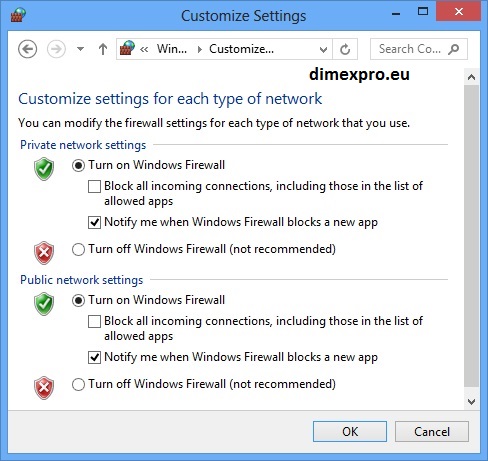Click the red shield under Private network
488x461 pixels.
click(x=44, y=253)
